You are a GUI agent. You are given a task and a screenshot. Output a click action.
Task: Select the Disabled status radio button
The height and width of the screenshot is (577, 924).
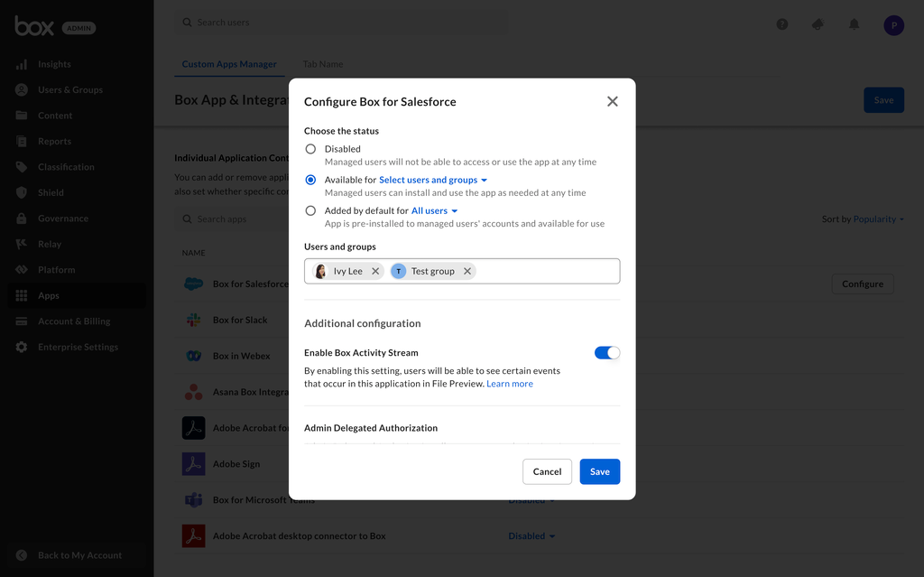[310, 149]
